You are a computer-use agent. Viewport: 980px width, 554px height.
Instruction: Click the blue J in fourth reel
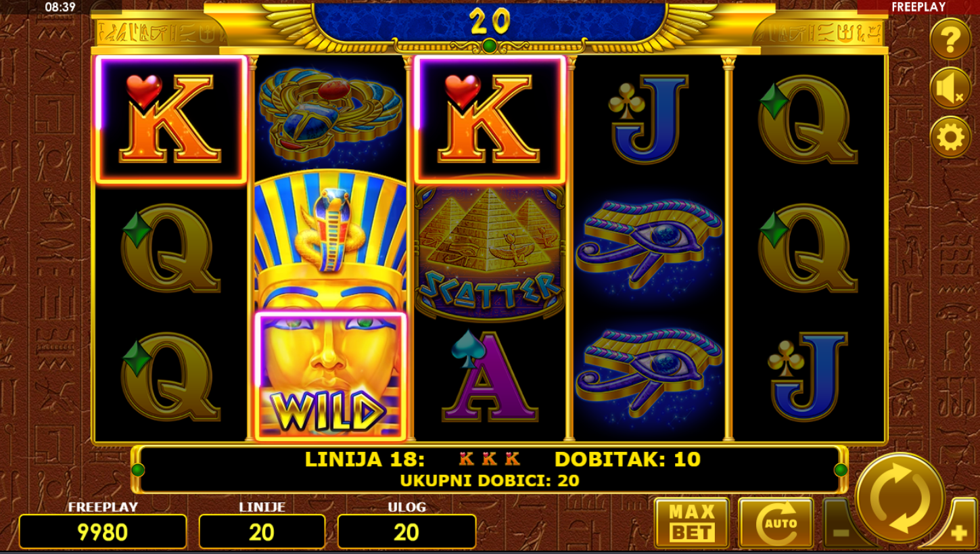click(x=649, y=119)
